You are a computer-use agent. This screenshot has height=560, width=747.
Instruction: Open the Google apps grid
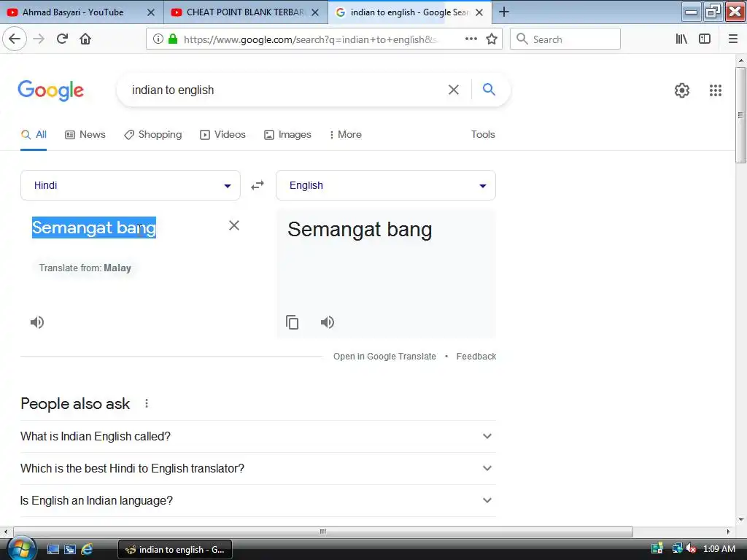tap(715, 90)
